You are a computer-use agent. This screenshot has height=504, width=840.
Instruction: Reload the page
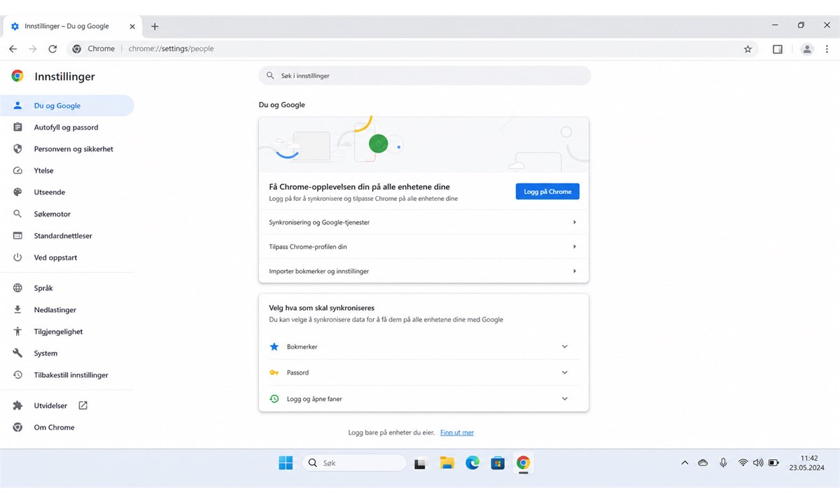[52, 49]
